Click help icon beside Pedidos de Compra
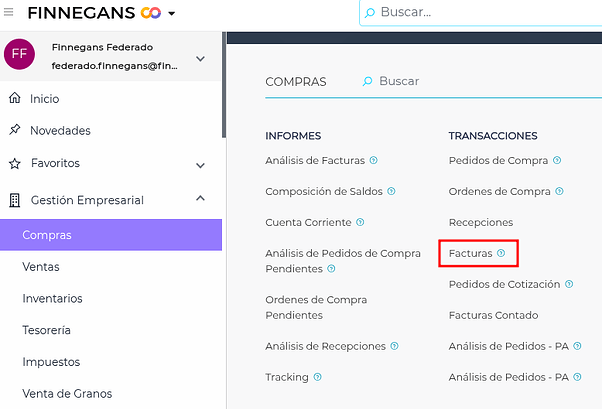Screen dimensions: 602x409 tap(557, 160)
